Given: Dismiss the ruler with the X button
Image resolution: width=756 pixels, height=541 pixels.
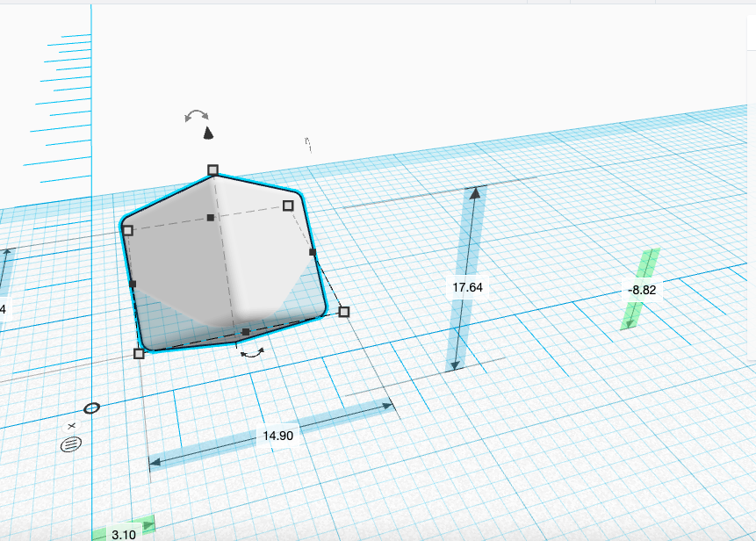Looking at the screenshot, I should pyautogui.click(x=72, y=426).
